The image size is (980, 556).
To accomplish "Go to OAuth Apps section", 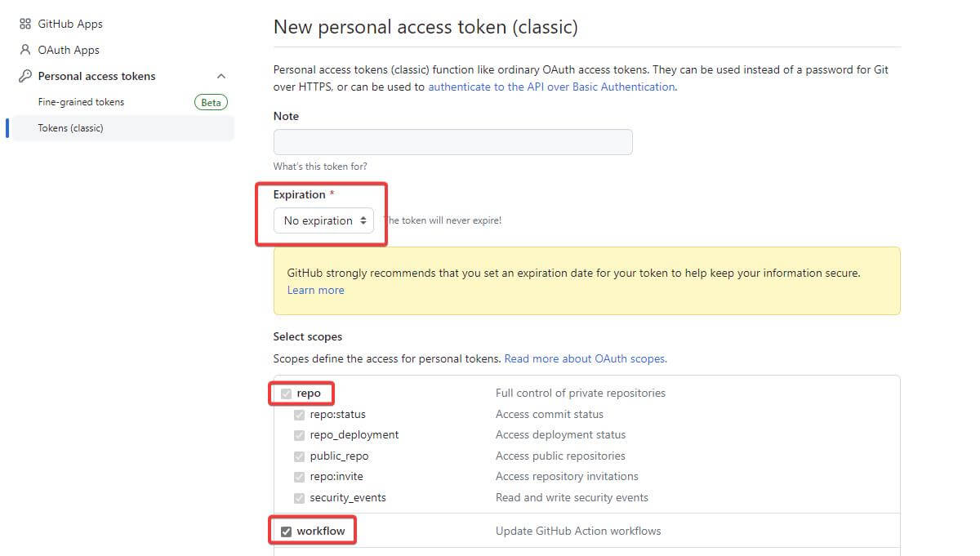I will click(x=69, y=50).
